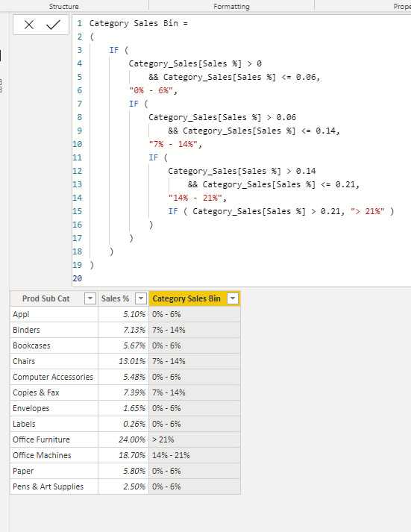Click the 5.67% sales value

tap(123, 345)
